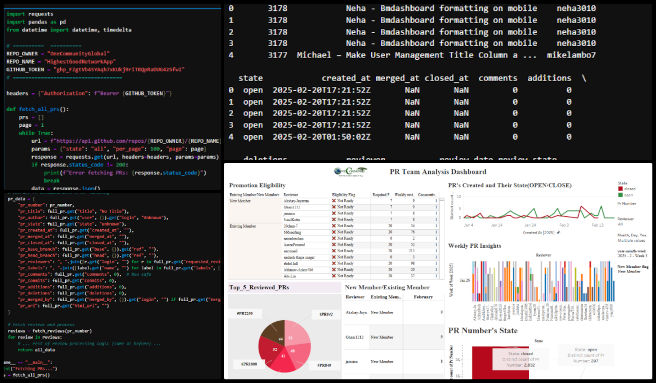Click the 'REPO_OWNER' assignment line
Image resolution: width=656 pixels, height=383 pixels.
(x=58, y=54)
